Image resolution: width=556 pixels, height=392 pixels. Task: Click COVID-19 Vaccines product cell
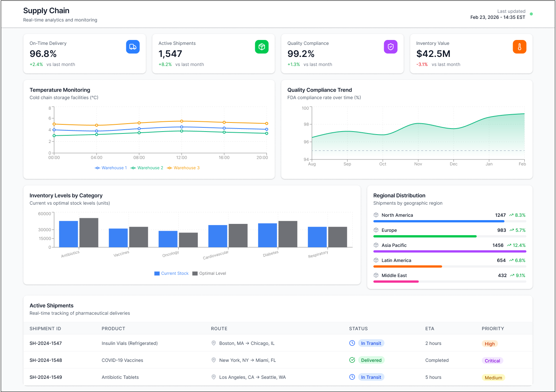click(x=123, y=360)
